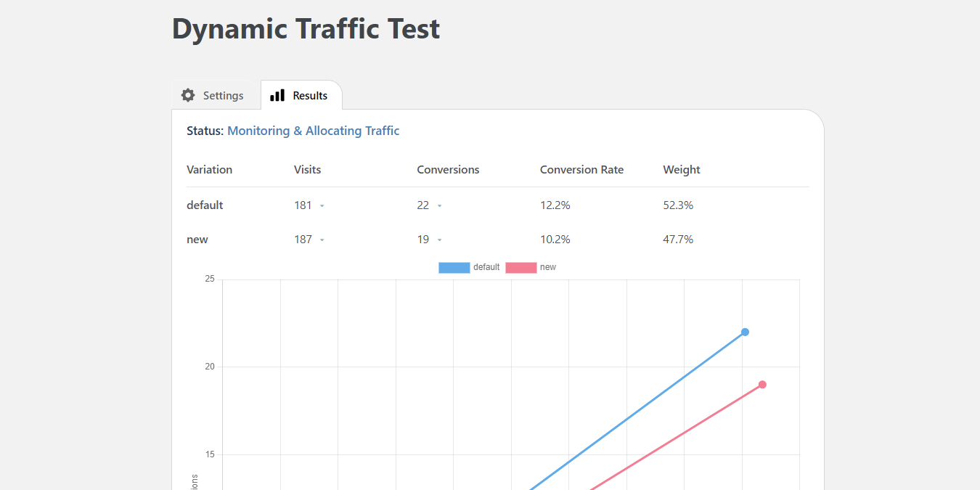Switch to the Settings tab
The height and width of the screenshot is (490, 980).
click(x=213, y=95)
